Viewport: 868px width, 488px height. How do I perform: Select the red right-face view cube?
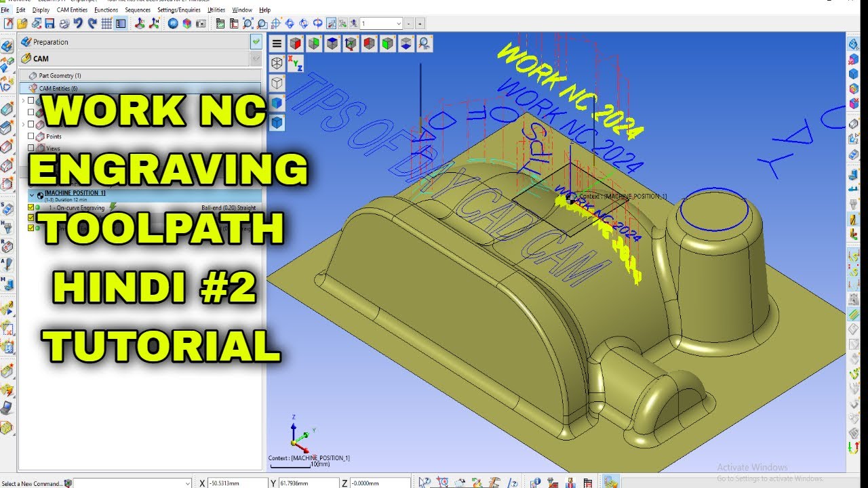pyautogui.click(x=295, y=44)
